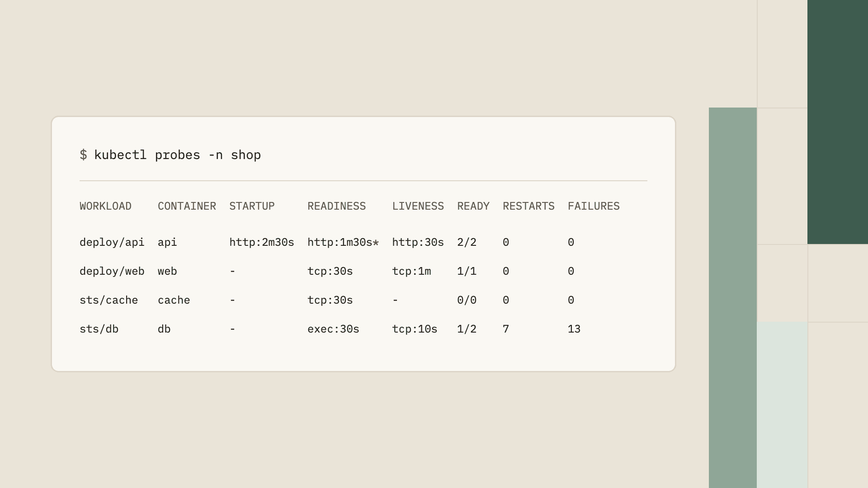Click the failures count 13
The height and width of the screenshot is (488, 868).
[x=574, y=329]
